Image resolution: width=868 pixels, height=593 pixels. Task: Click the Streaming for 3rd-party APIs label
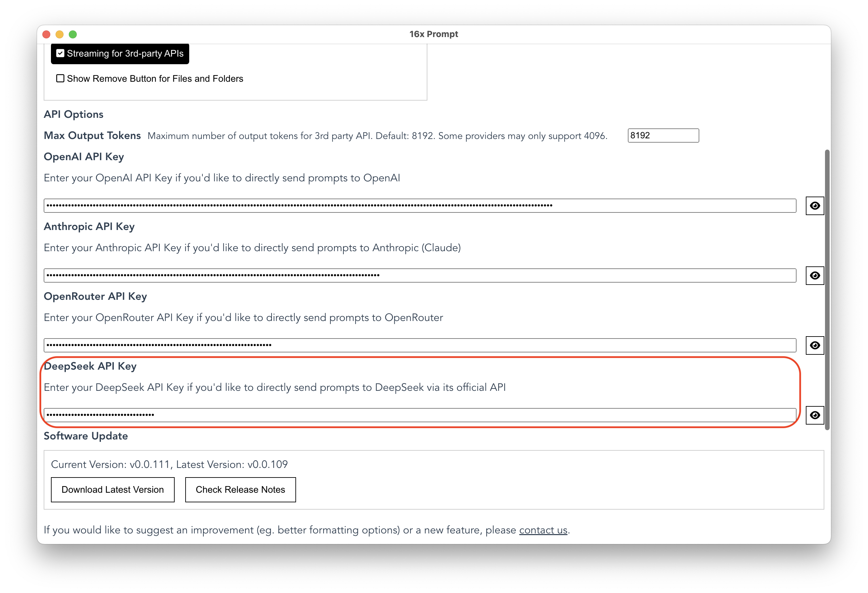[125, 53]
